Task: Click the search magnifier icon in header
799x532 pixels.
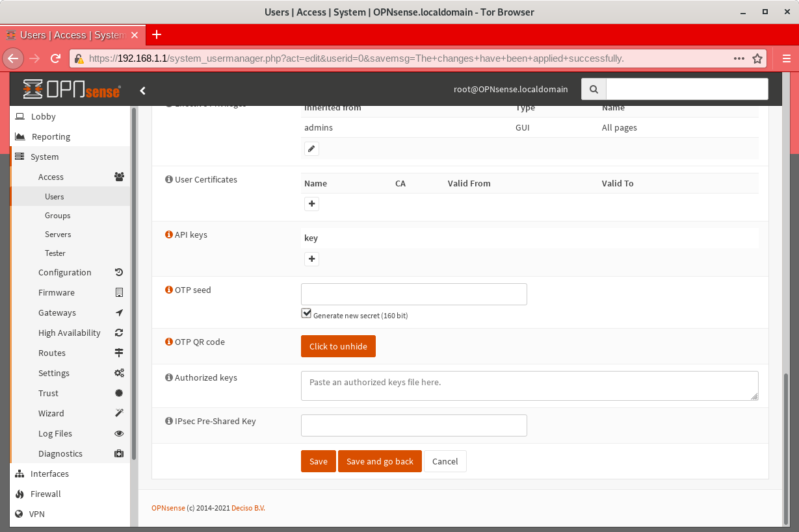Action: pyautogui.click(x=594, y=90)
